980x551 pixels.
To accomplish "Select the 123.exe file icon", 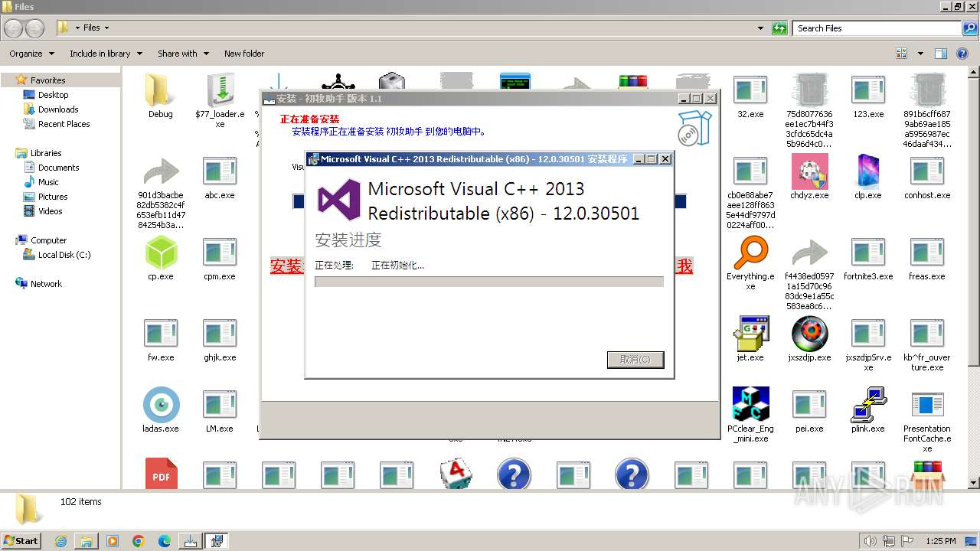I will click(868, 90).
